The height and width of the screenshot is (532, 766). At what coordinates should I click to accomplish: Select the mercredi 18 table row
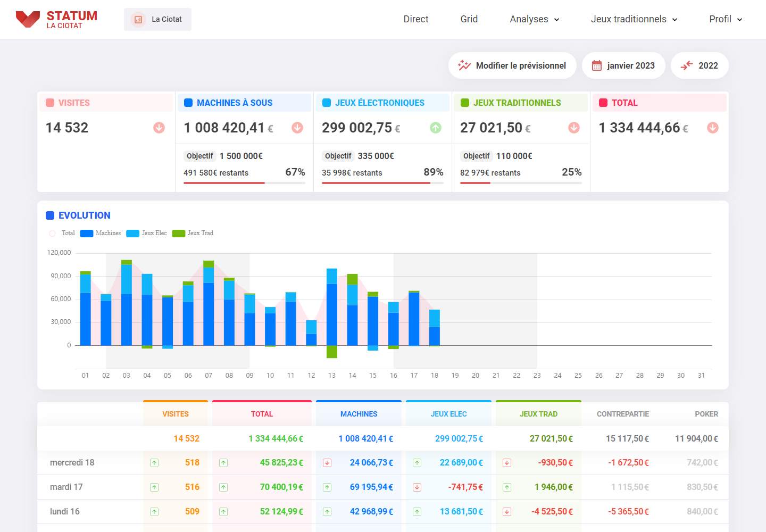pos(72,463)
